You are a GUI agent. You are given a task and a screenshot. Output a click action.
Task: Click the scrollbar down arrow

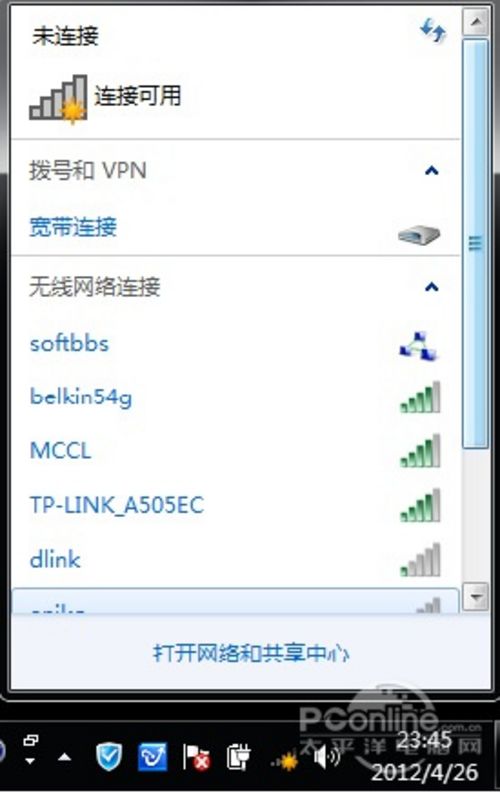click(475, 597)
